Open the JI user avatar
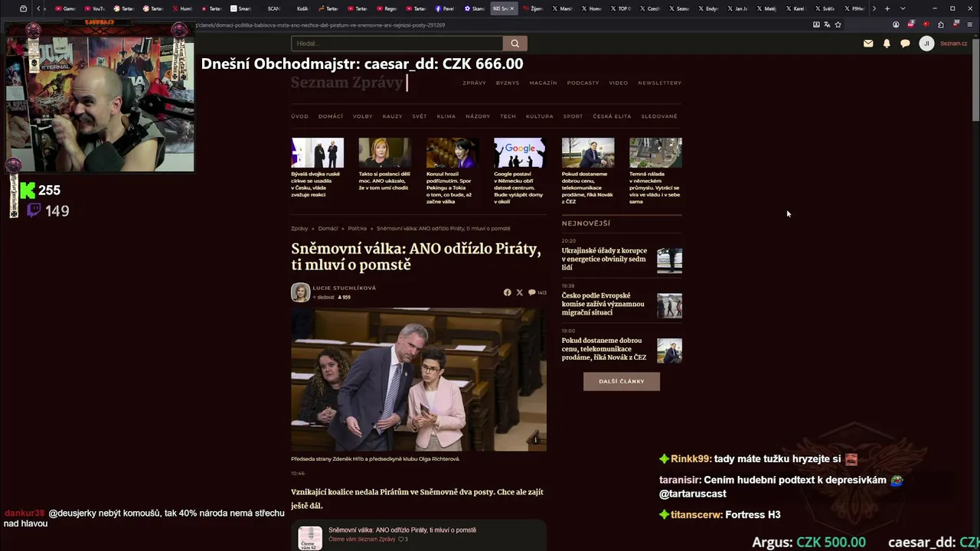Screen dimensions: 980x551 pyautogui.click(x=926, y=44)
